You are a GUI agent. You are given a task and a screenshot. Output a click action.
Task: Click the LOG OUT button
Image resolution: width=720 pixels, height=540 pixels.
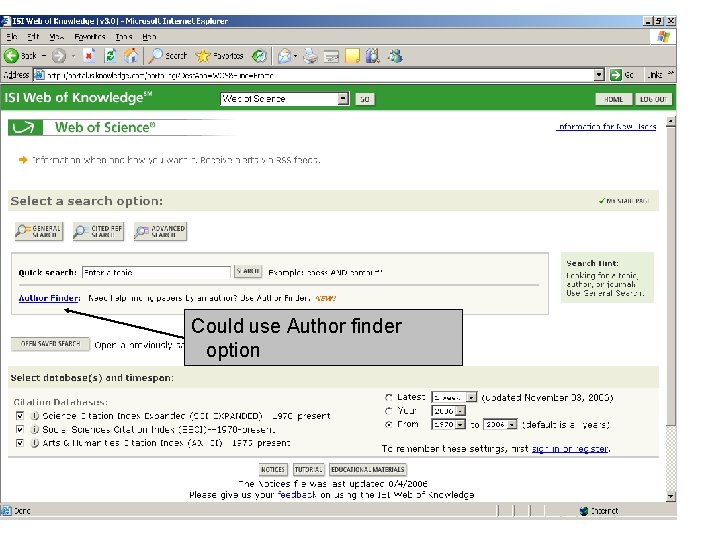653,99
